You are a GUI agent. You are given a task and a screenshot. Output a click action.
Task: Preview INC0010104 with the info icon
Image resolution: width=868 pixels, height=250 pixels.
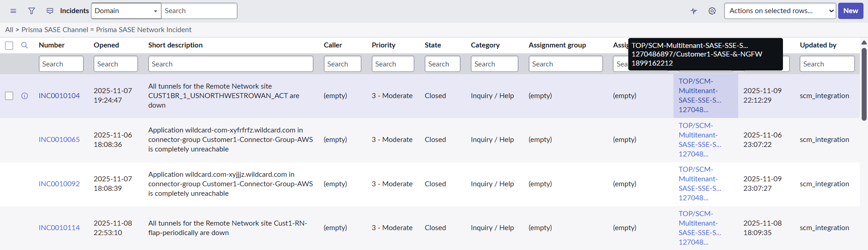pos(25,96)
